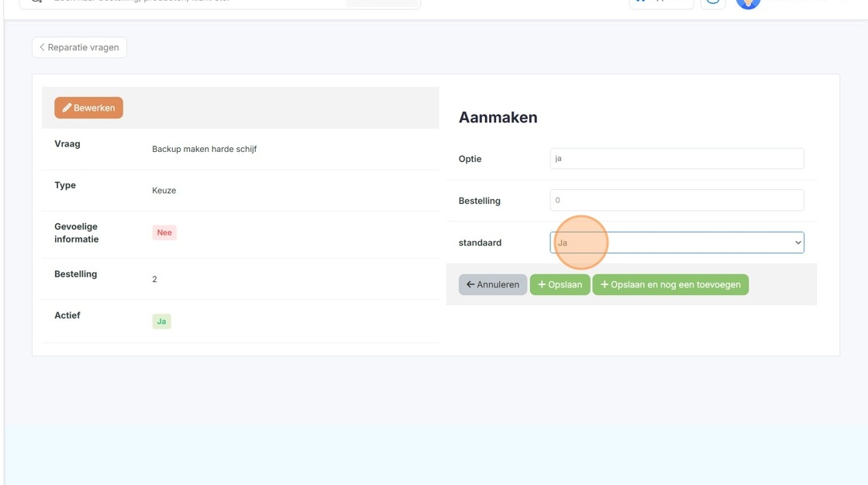Click the round icon left of the avatar
This screenshot has width=868, height=485.
click(x=713, y=3)
